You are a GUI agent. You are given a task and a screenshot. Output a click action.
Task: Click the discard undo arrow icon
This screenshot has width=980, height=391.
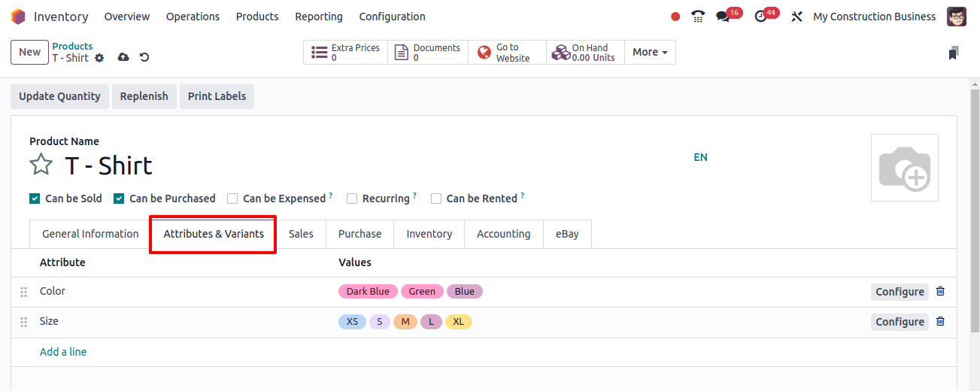(x=144, y=58)
